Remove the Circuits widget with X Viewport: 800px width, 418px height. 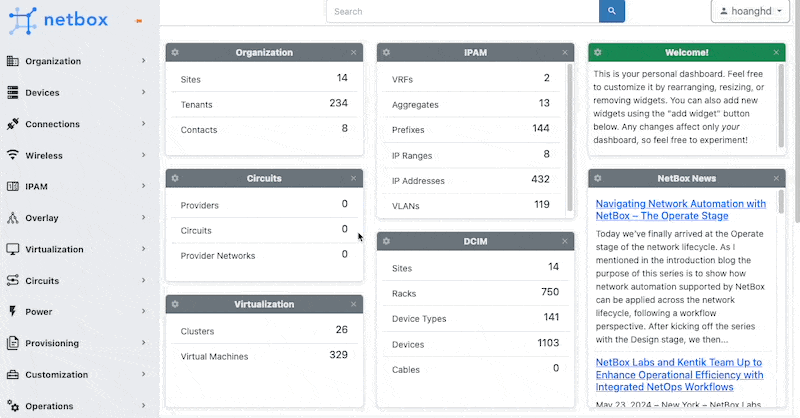click(354, 178)
